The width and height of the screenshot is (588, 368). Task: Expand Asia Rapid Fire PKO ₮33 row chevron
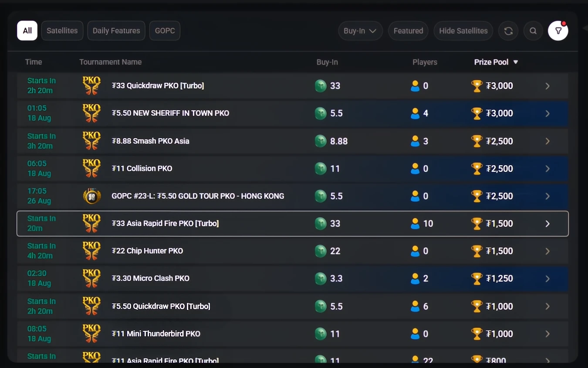(x=548, y=224)
